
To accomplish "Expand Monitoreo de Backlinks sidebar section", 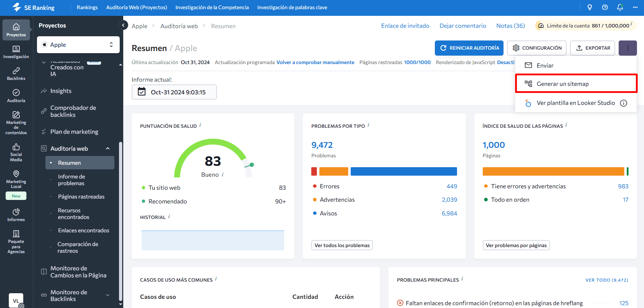I will [x=108, y=295].
